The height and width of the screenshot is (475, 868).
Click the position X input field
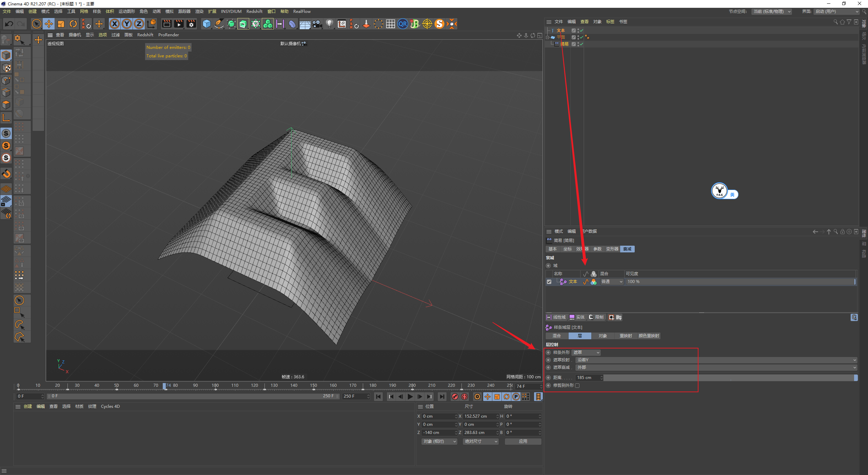point(438,416)
